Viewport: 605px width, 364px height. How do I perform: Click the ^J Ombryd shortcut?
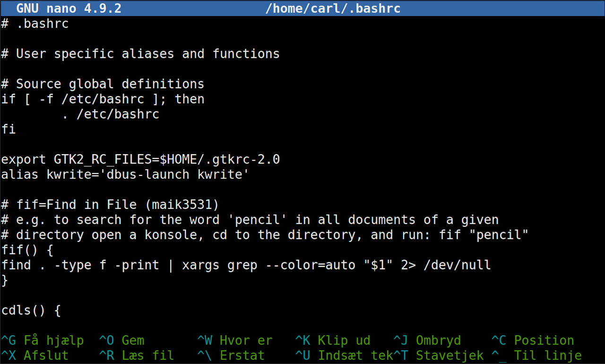(427, 340)
